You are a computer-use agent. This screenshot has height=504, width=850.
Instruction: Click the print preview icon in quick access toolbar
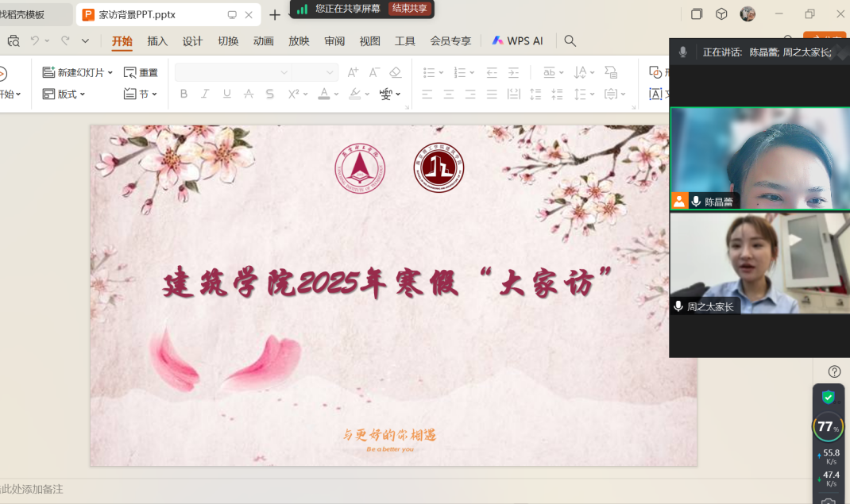coord(14,40)
